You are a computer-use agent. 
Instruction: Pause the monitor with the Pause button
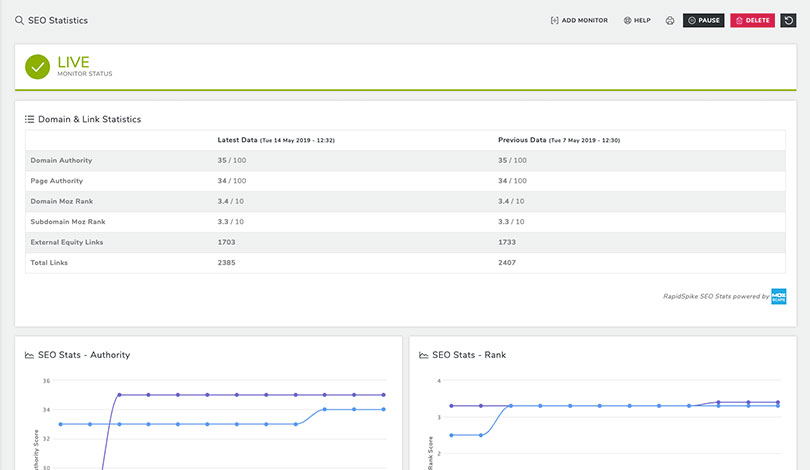[x=704, y=20]
